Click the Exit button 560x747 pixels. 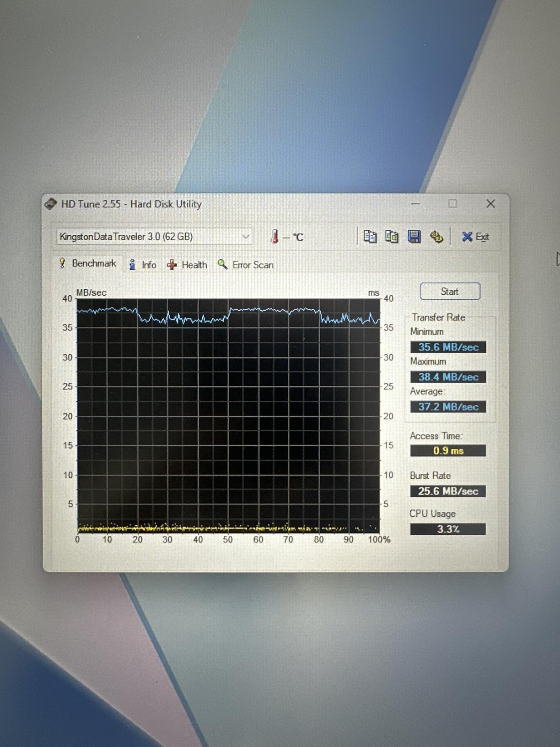[x=475, y=237]
